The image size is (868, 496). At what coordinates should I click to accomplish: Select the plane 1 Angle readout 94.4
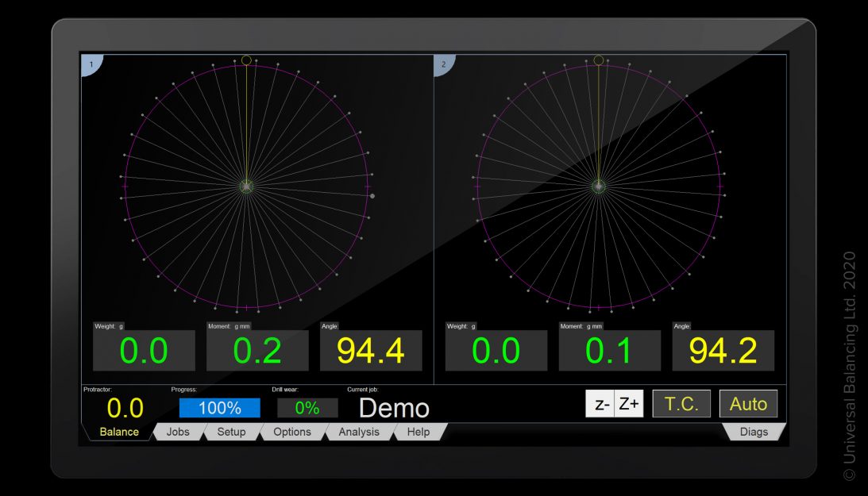click(371, 351)
